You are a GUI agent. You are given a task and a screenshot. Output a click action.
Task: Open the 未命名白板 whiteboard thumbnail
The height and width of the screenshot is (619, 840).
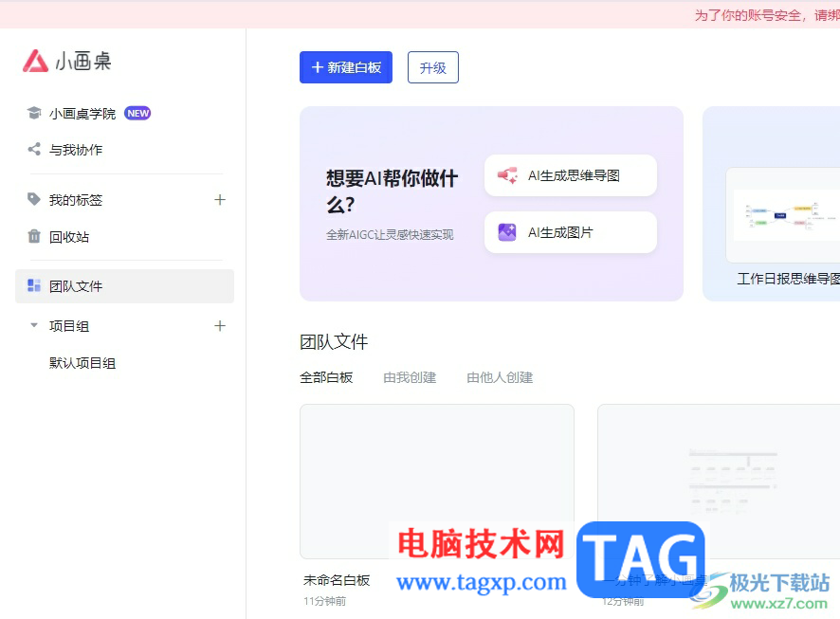click(x=437, y=482)
